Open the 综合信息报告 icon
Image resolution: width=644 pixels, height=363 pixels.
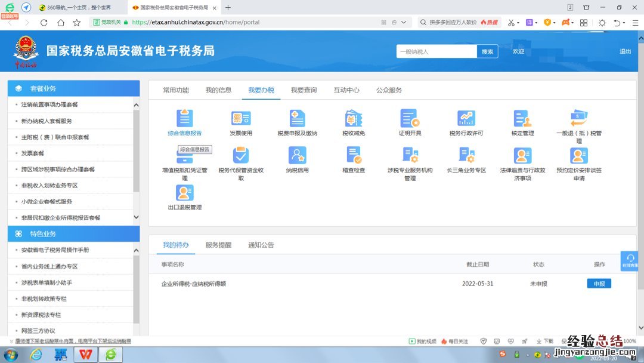pyautogui.click(x=184, y=119)
